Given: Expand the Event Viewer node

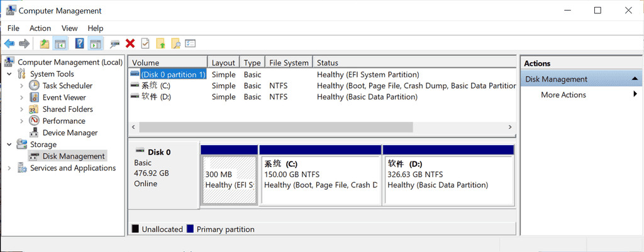Looking at the screenshot, I should 22,97.
